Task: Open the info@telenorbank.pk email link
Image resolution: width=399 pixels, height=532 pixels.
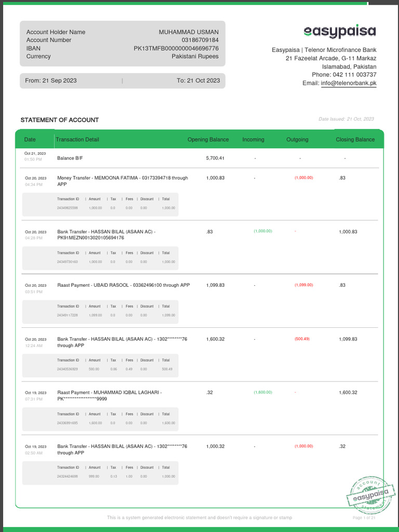Action: (x=349, y=83)
